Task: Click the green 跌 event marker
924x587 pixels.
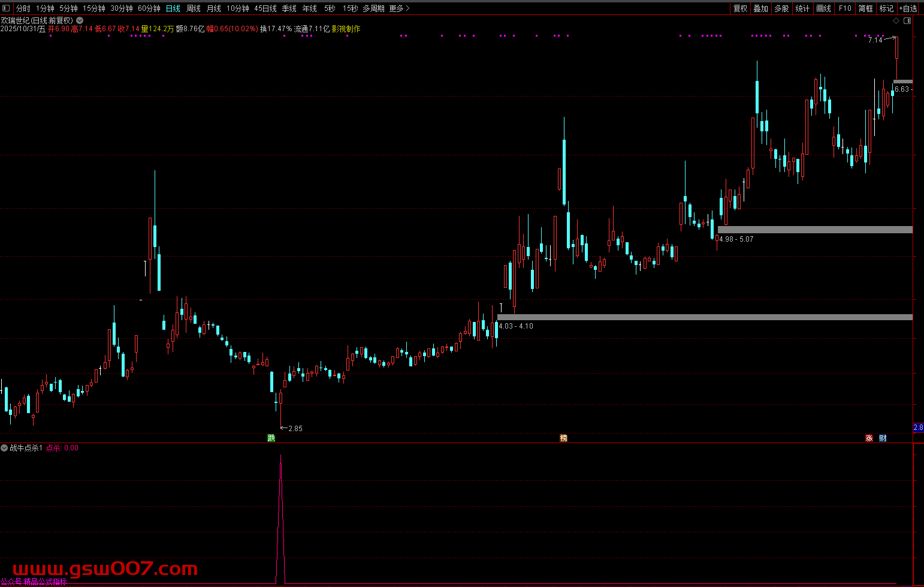Action: (271, 438)
